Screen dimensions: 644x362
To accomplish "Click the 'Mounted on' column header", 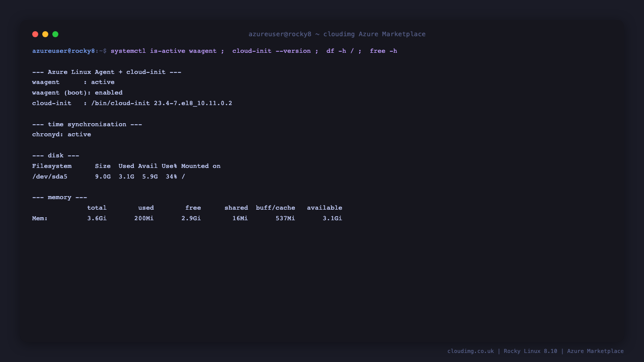I will (201, 166).
